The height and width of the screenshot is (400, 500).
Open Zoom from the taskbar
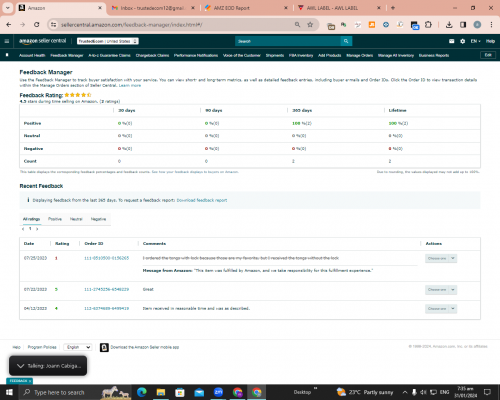(x=218, y=392)
